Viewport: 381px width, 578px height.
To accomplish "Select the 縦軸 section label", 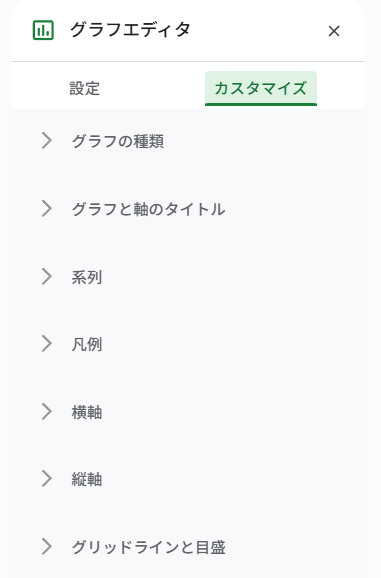I will [87, 479].
